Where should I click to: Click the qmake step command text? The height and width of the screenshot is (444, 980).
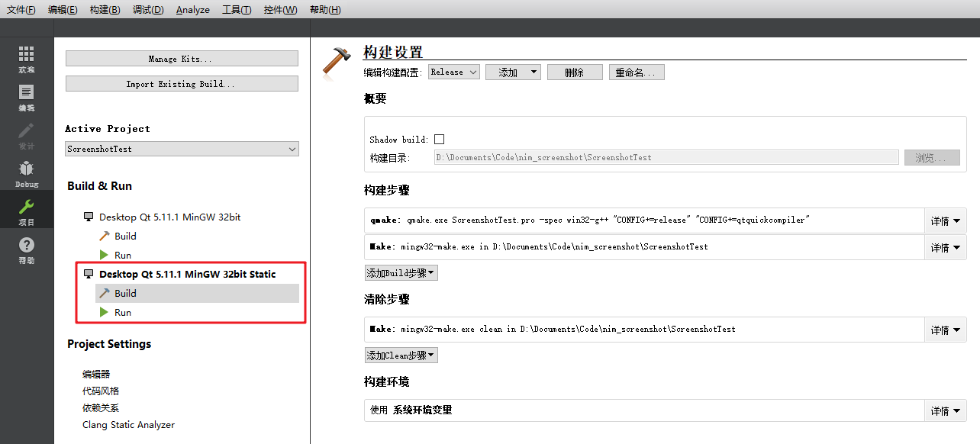pos(590,220)
